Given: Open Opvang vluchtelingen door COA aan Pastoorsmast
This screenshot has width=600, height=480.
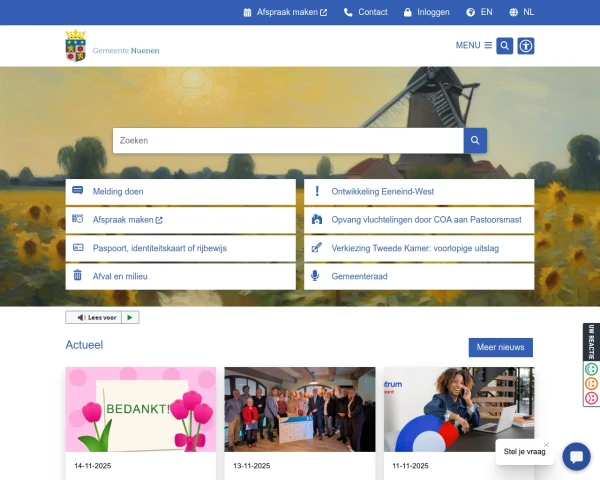Looking at the screenshot, I should point(419,220).
